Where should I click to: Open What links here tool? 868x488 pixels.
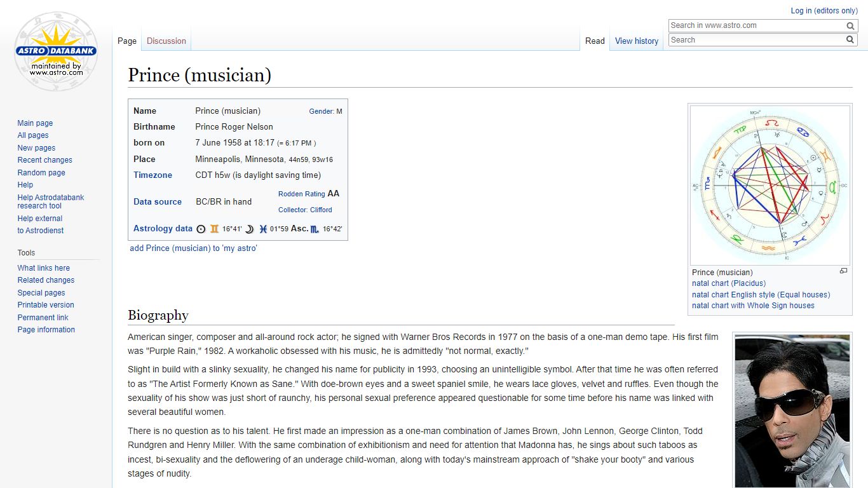(x=44, y=268)
